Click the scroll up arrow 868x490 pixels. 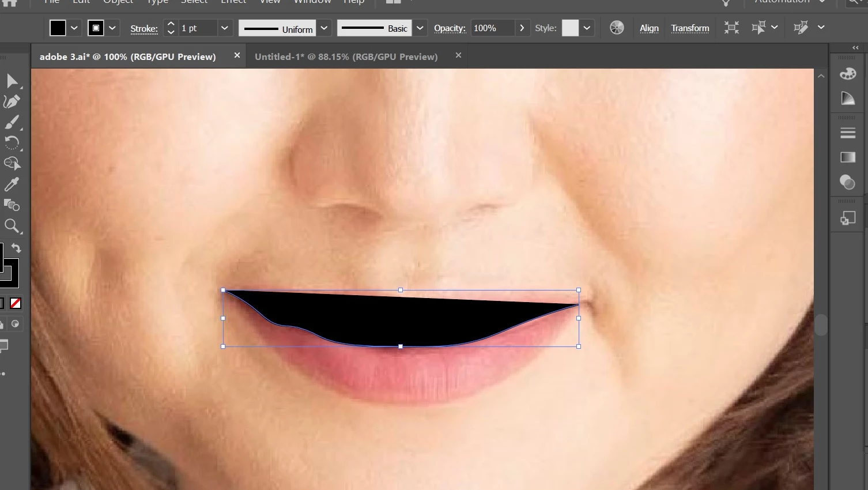click(x=821, y=76)
